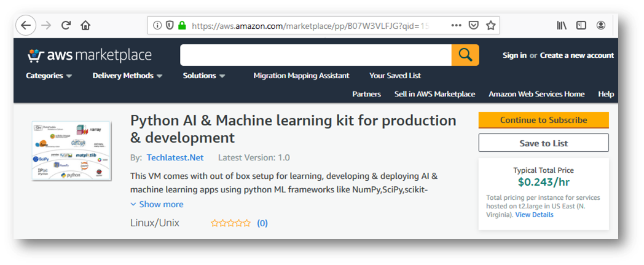Click the green padlock security icon
The height and width of the screenshot is (265, 644).
(x=182, y=25)
